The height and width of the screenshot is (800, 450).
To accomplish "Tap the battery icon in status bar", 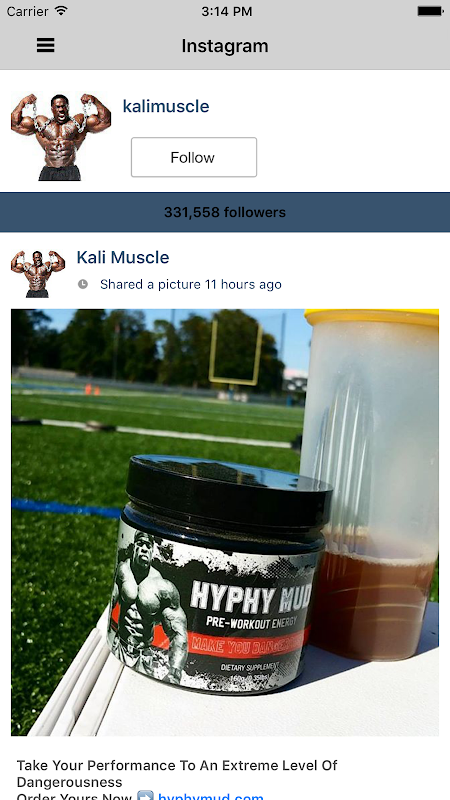I will coord(430,11).
